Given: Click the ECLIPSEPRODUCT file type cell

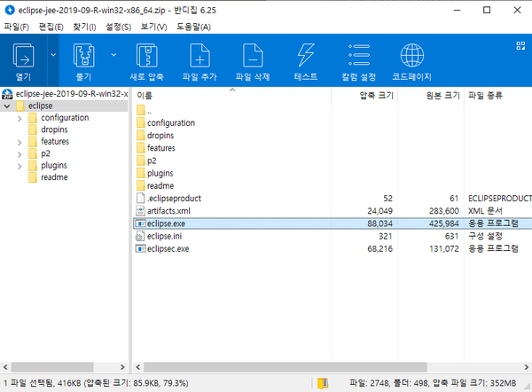Looking at the screenshot, I should (x=500, y=198).
